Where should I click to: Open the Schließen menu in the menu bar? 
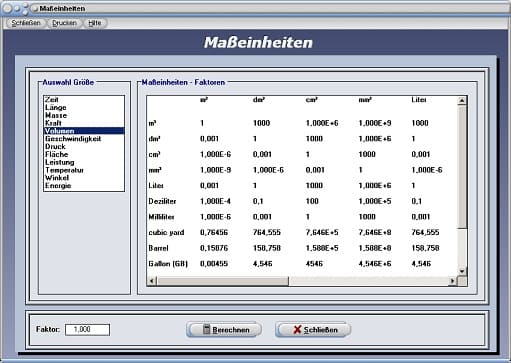tap(26, 23)
